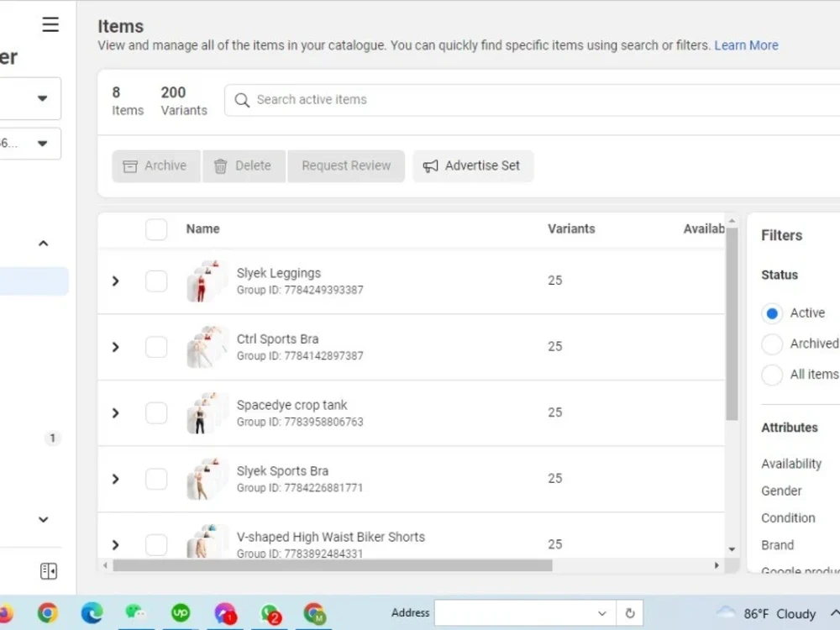
Task: Open the Gender attribute filter
Action: point(781,491)
